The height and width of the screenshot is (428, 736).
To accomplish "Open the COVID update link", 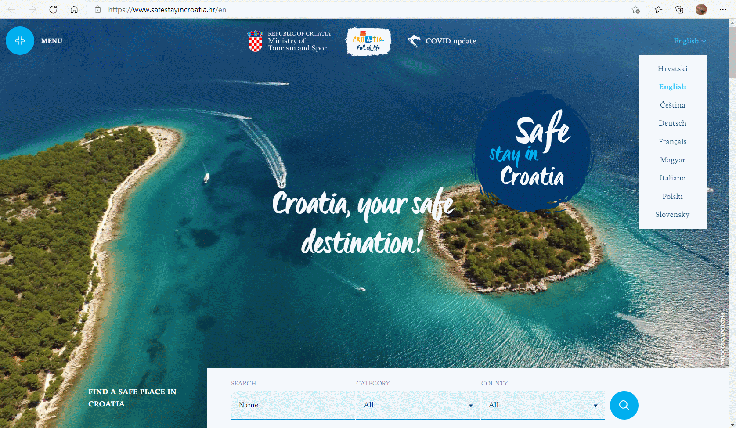I will coord(442,41).
